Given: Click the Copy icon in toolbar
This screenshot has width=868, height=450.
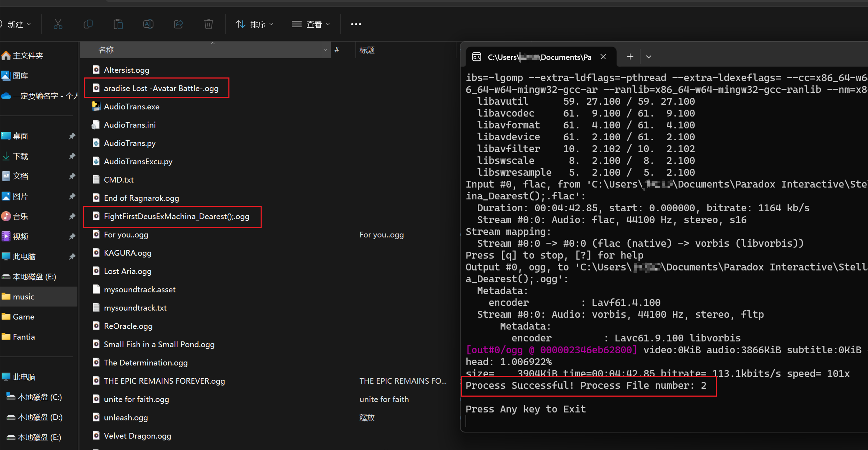Looking at the screenshot, I should [88, 24].
